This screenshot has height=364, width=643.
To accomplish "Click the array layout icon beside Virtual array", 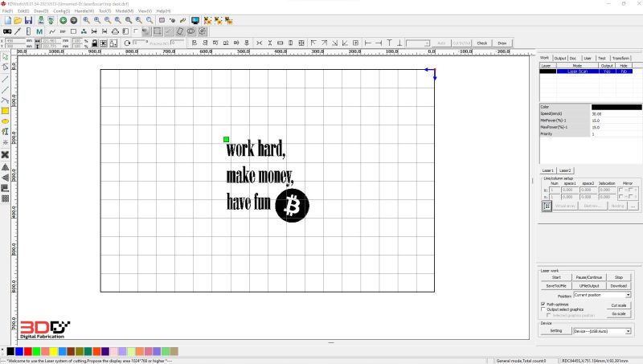I will click(547, 207).
